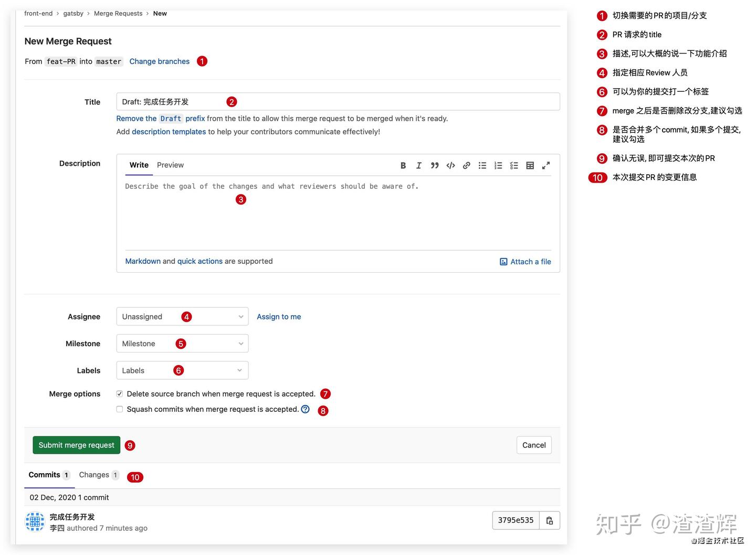Insert a link in the description

(466, 165)
